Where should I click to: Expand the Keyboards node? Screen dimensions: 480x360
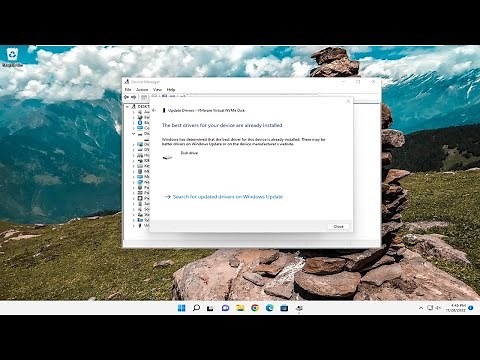(134, 166)
